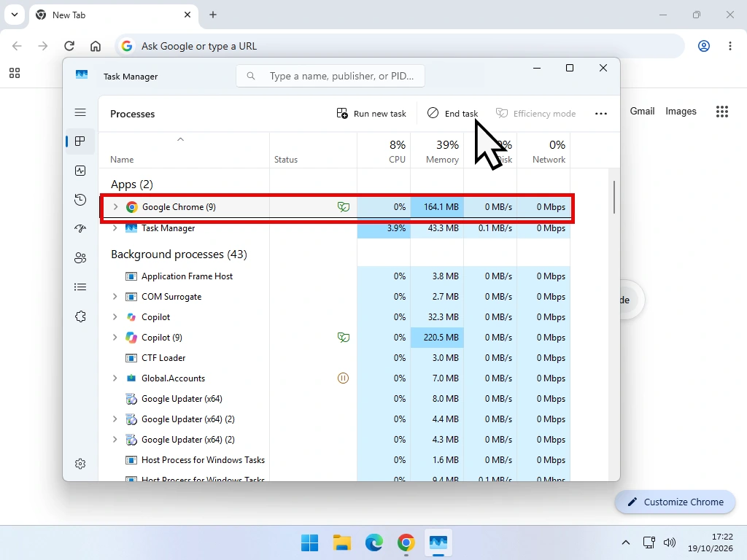Open the Performance sidebar icon
Image resolution: width=747 pixels, height=560 pixels.
pyautogui.click(x=80, y=171)
